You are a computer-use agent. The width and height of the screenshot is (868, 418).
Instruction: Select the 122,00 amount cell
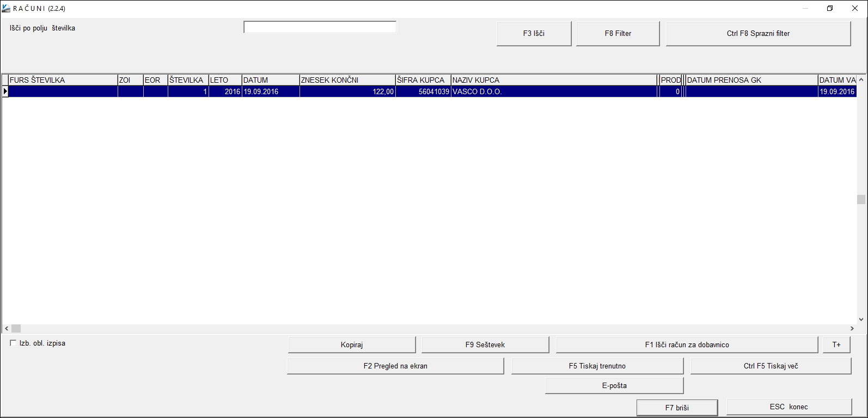click(347, 91)
